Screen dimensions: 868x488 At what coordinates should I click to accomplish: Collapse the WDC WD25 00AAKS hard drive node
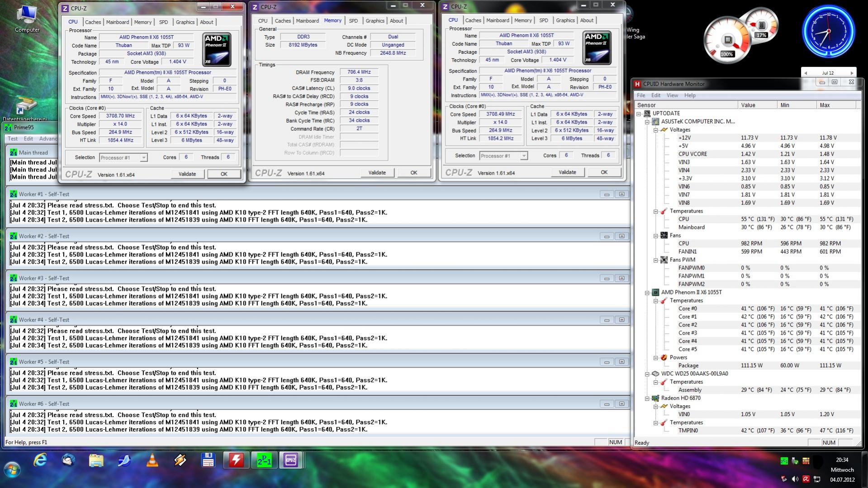point(647,374)
